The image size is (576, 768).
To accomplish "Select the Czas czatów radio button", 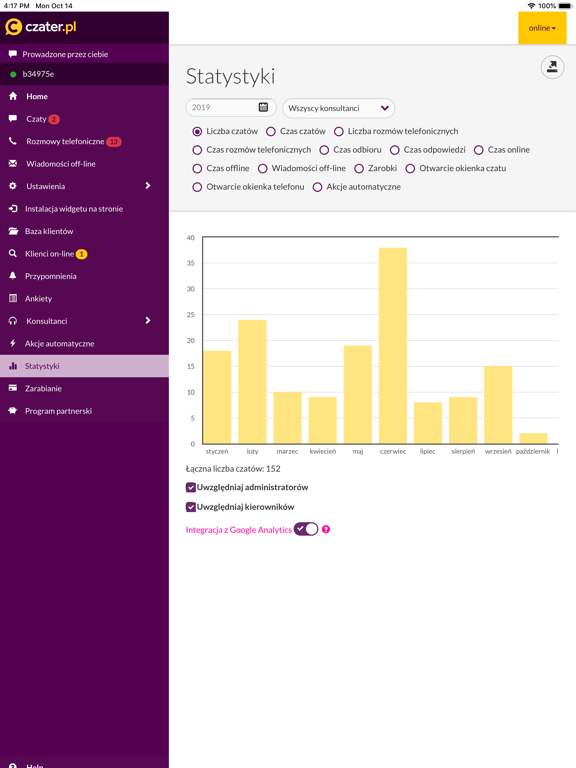I will pyautogui.click(x=271, y=131).
